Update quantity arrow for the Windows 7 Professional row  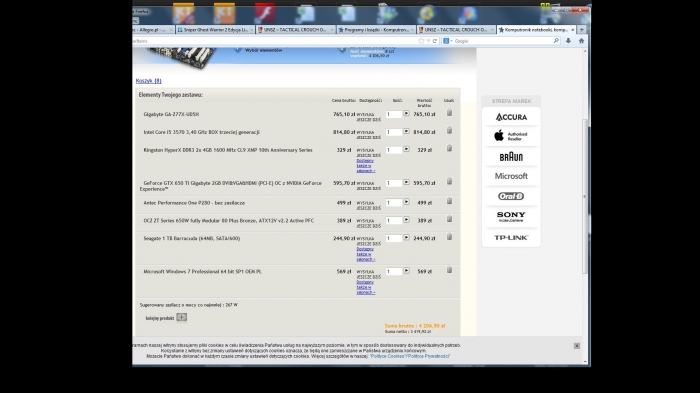click(x=406, y=271)
